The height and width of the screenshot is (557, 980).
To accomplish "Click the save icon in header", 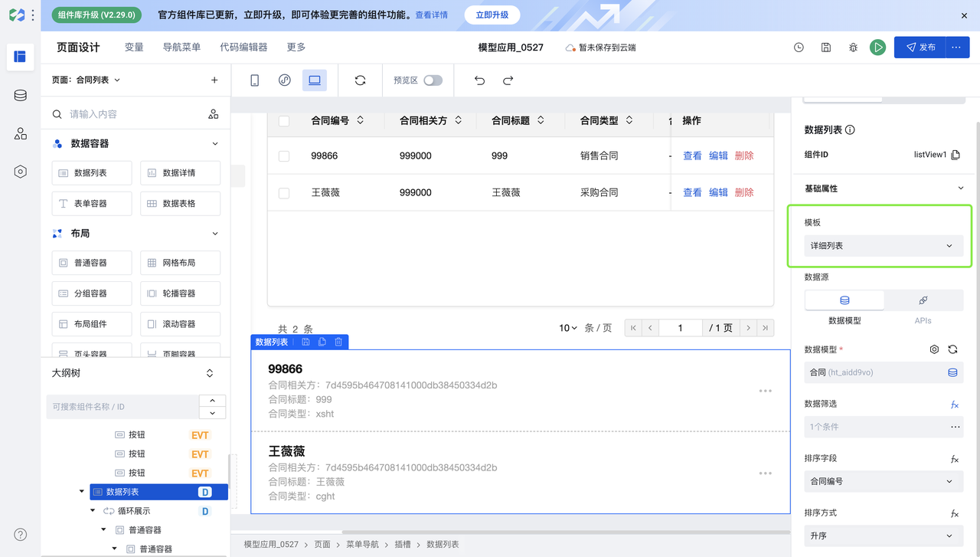I will pyautogui.click(x=826, y=48).
